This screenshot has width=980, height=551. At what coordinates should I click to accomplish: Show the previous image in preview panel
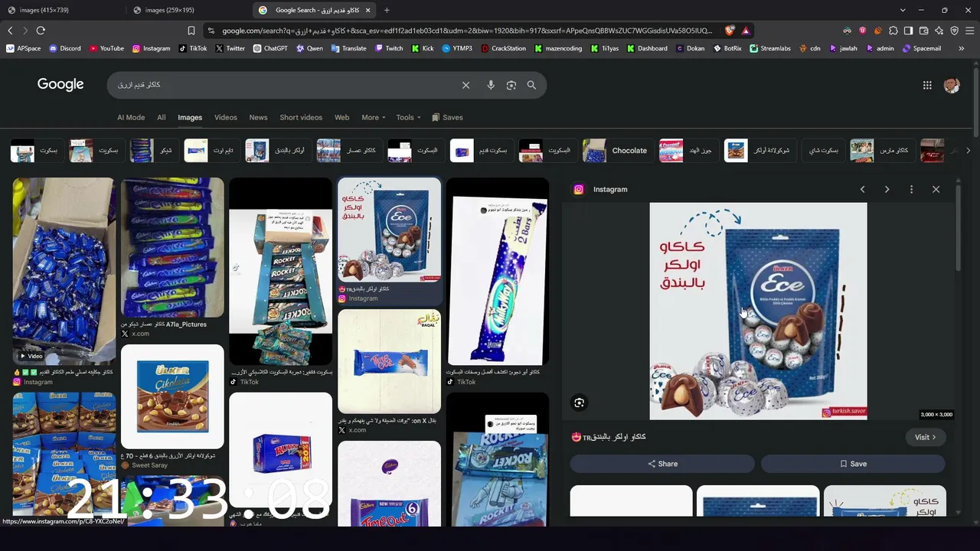click(862, 189)
